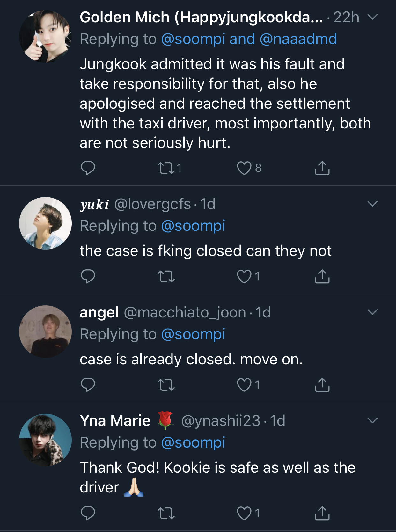Open @soompi link in angel's reply
Screen dimensions: 396x532
(x=193, y=334)
